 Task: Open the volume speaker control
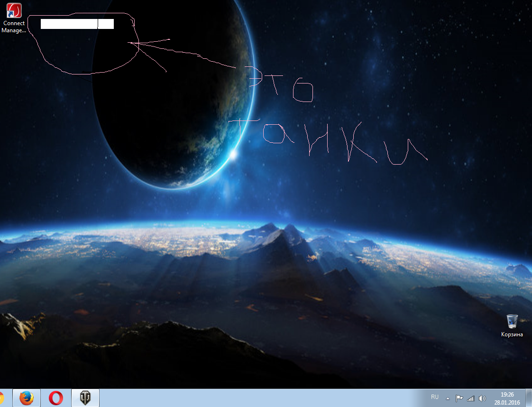[x=482, y=398]
